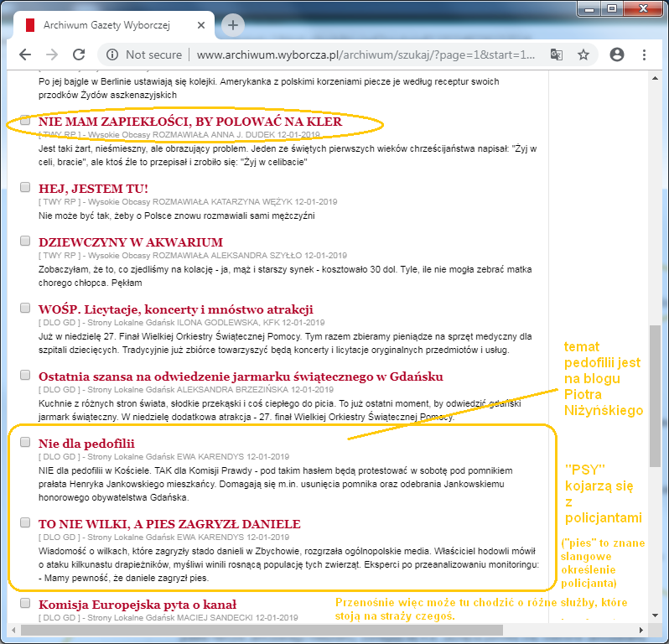Click the Not secure label
This screenshot has height=644, width=669.
pyautogui.click(x=153, y=55)
